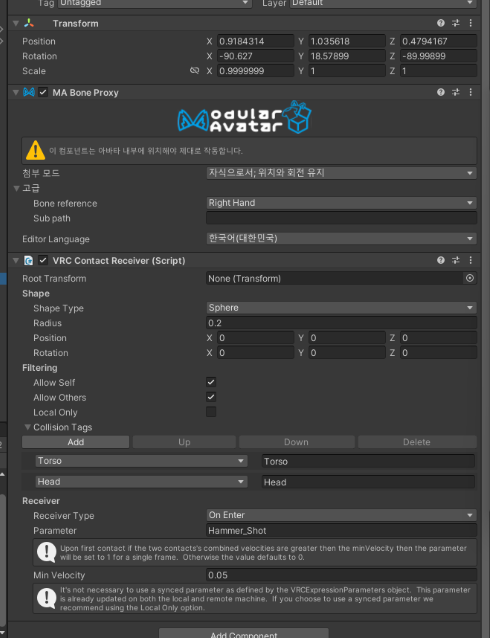The image size is (490, 638).
Task: Click the Transform Rotation Z field
Action: coord(438,56)
